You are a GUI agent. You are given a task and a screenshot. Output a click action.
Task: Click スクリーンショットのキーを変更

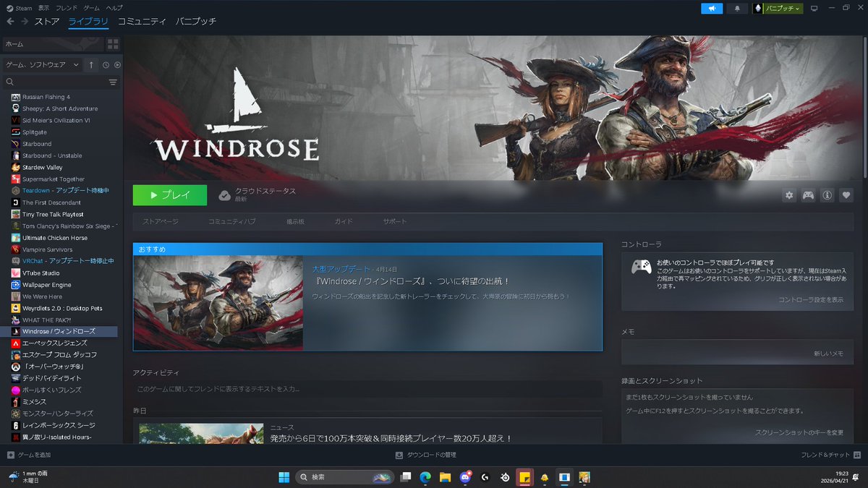[x=799, y=432]
